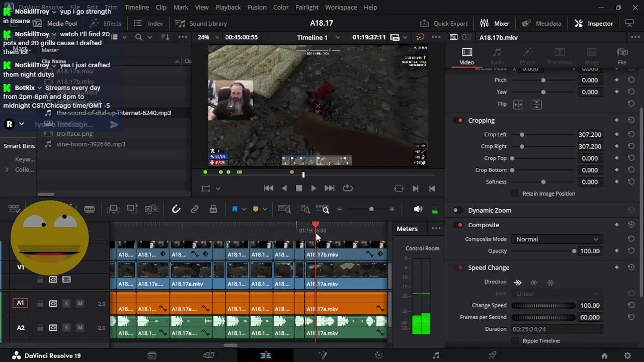Click the Crop Left slider handle
Viewport: 644px width, 362px height.
522,134
